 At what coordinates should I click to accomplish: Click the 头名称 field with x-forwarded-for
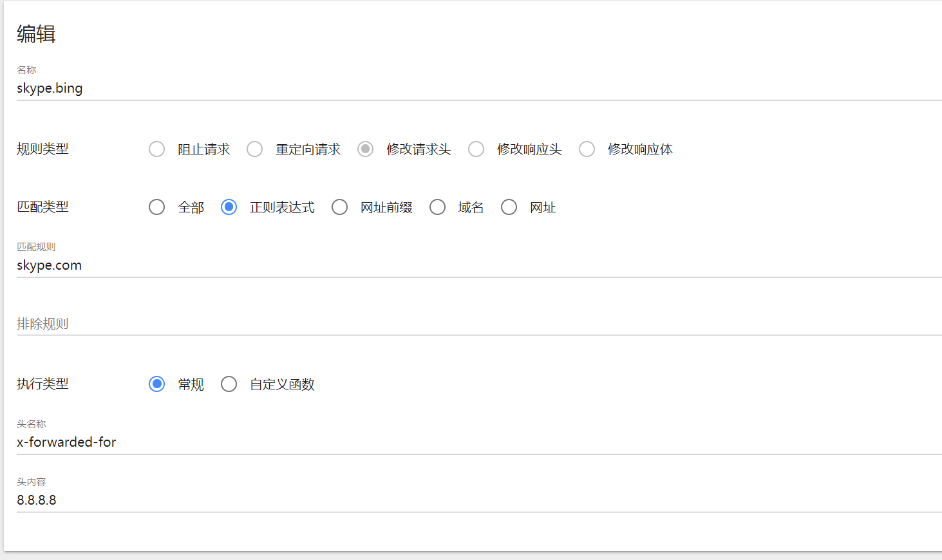tap(479, 442)
